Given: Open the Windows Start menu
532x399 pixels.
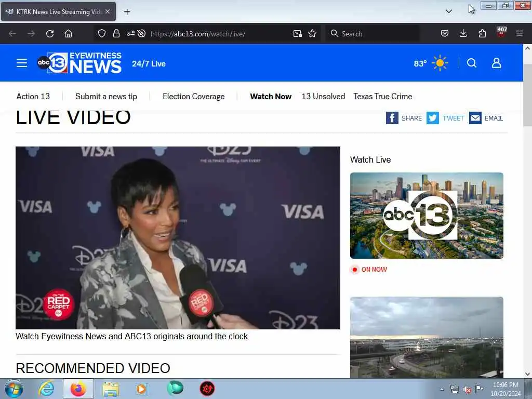Looking at the screenshot, I should pos(14,389).
